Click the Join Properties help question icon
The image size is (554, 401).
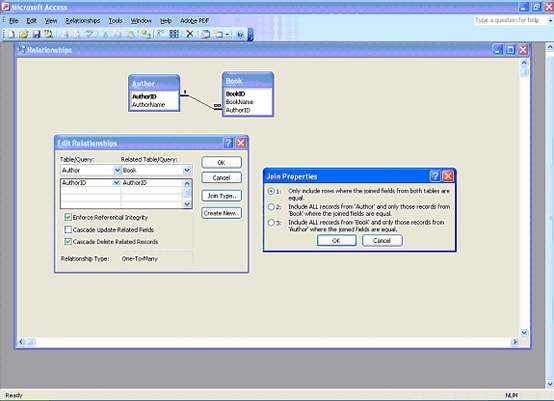pyautogui.click(x=435, y=176)
